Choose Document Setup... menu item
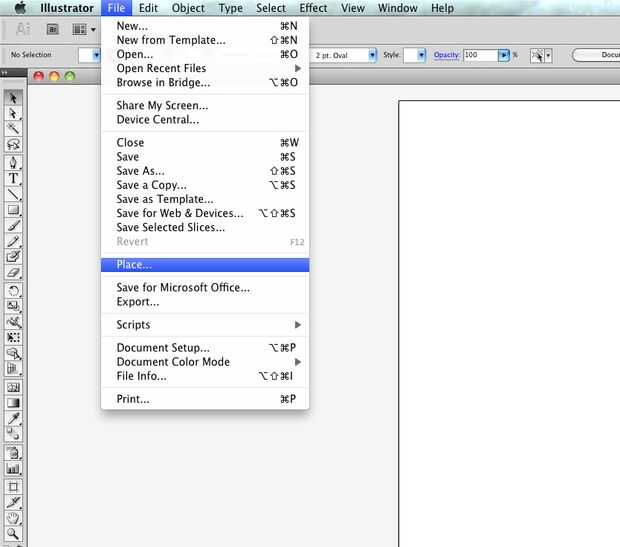This screenshot has height=547, width=620. [205, 348]
